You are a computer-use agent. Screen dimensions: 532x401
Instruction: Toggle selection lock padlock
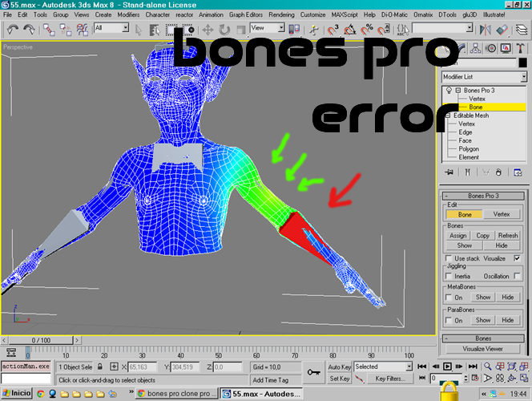99,367
